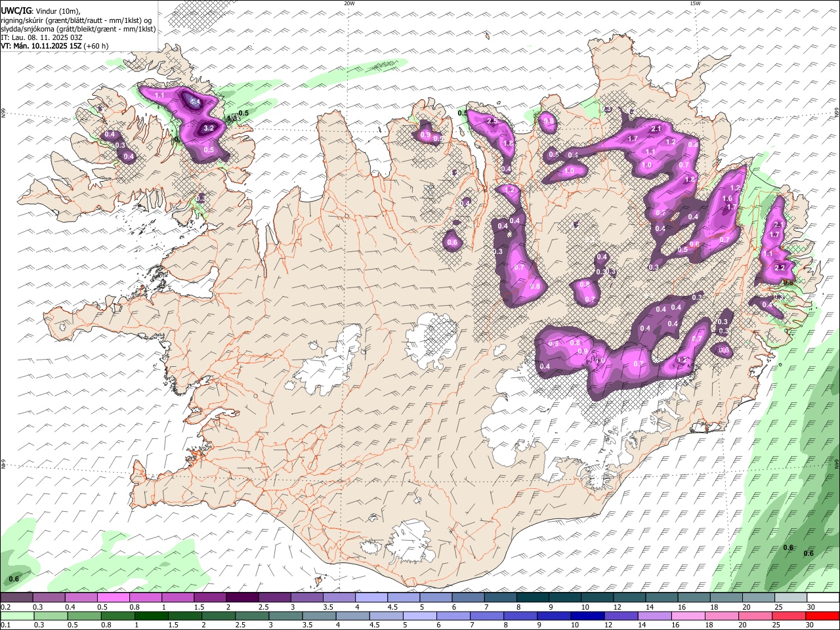Select the magenta 1.5 swatch, snow legend
The height and width of the screenshot is (630, 840).
pyautogui.click(x=209, y=597)
